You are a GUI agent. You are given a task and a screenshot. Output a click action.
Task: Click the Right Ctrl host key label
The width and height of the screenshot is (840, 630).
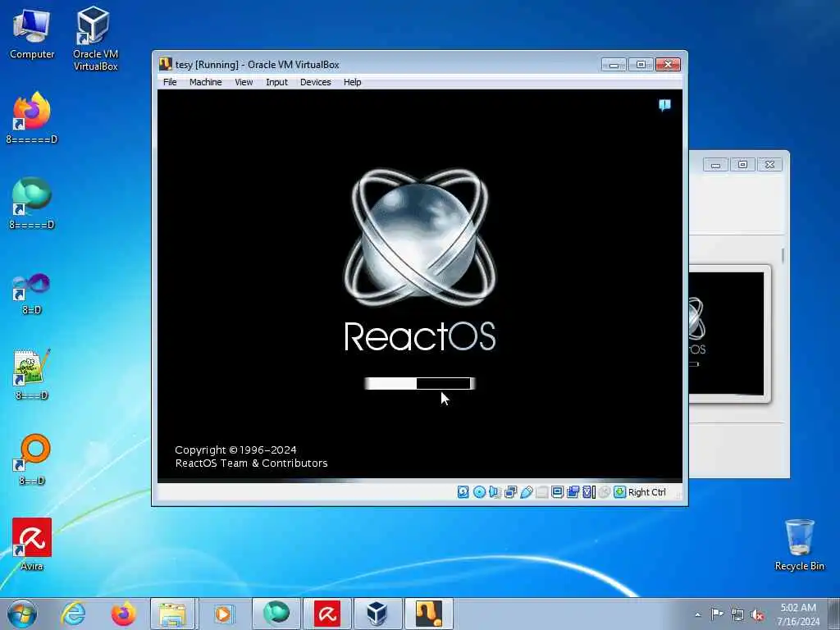tap(646, 492)
